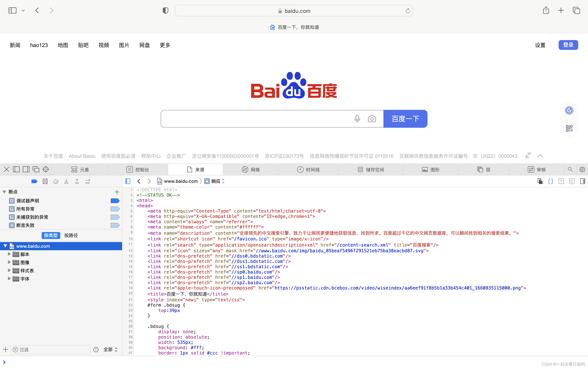Add breakpoint with plus in 断点
The width and height of the screenshot is (588, 368).
pos(117,192)
